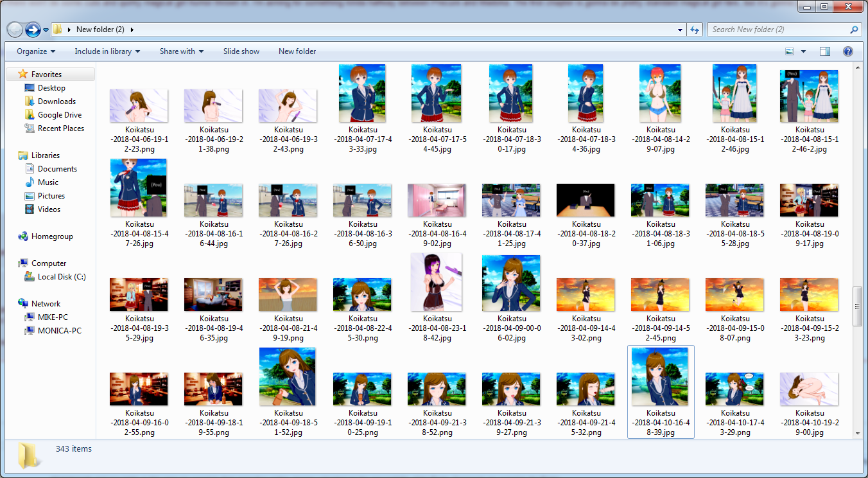Click the 'New folder' toolbar button
868x478 pixels.
[x=297, y=51]
